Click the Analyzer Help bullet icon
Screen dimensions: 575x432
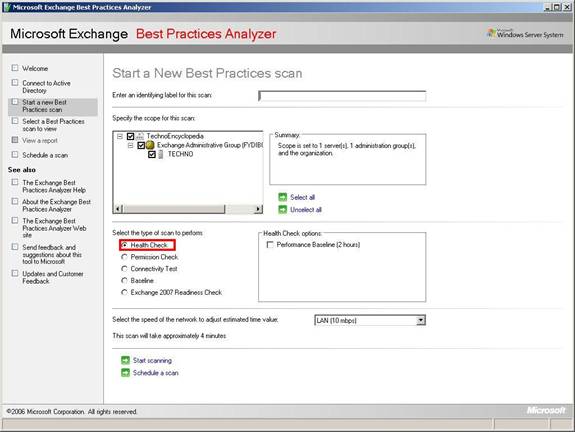click(x=15, y=182)
